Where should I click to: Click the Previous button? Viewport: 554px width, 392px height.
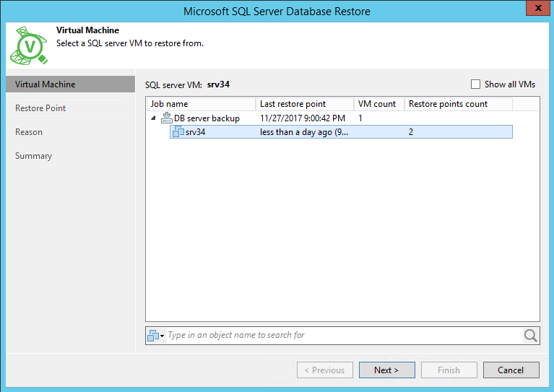tap(325, 370)
